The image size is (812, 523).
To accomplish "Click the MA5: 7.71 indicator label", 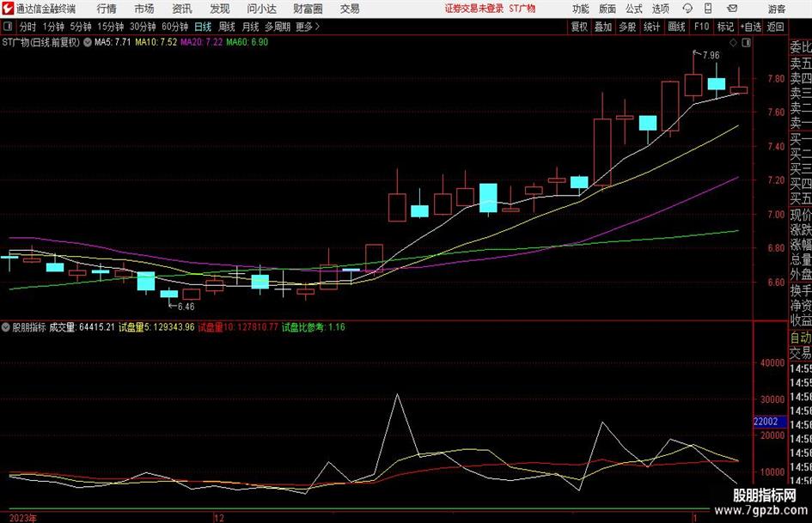I will click(113, 42).
